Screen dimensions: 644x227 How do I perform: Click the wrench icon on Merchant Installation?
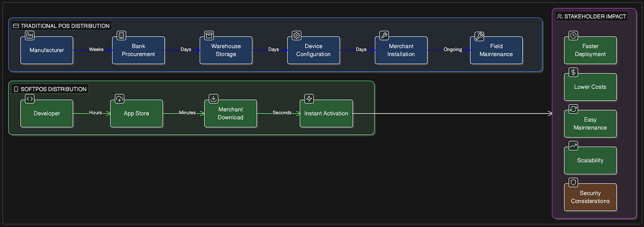coord(384,36)
